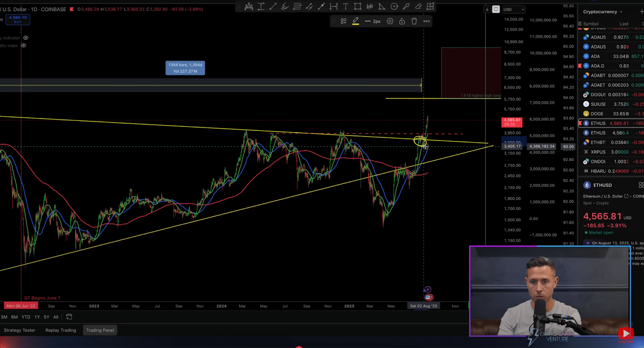Open the Replay Trading tab
Screen dimensions: 644x348
coord(61,330)
